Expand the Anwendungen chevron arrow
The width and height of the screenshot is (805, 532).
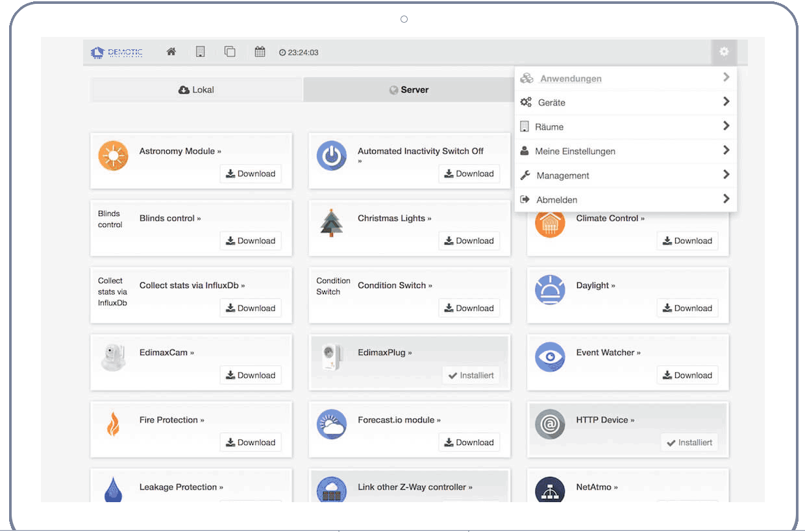point(726,77)
